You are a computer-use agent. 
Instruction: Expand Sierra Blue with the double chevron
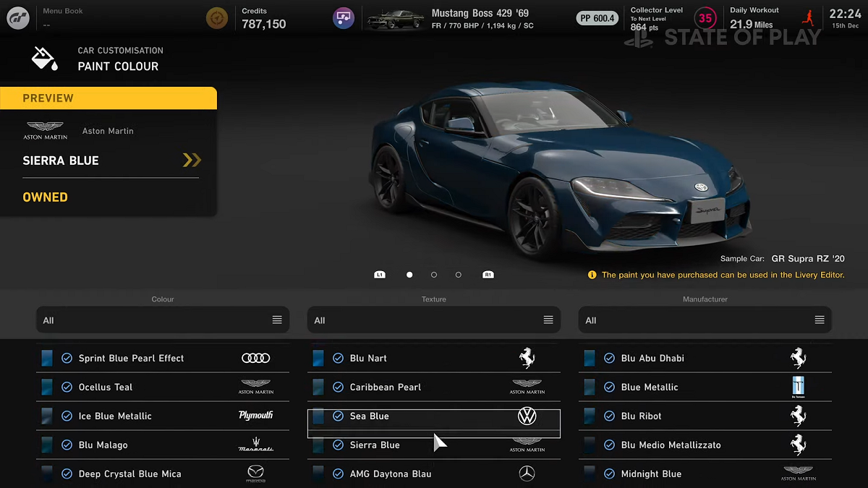pyautogui.click(x=192, y=160)
